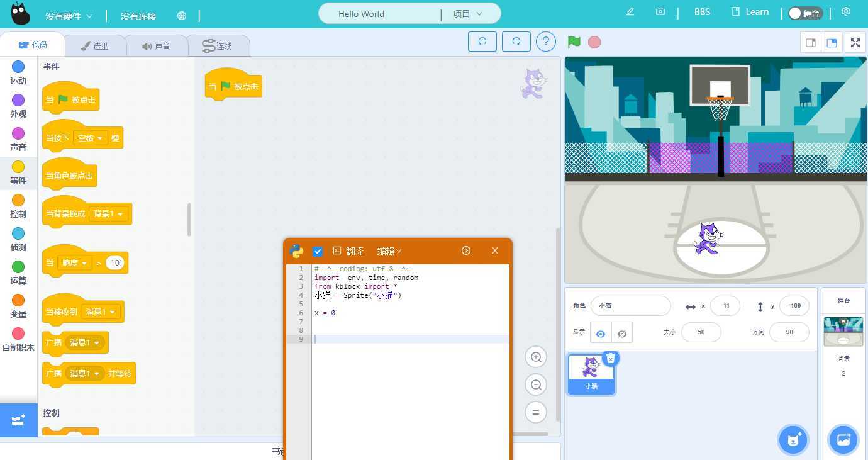Stop project with red stop button
868x460 pixels.
click(x=594, y=42)
